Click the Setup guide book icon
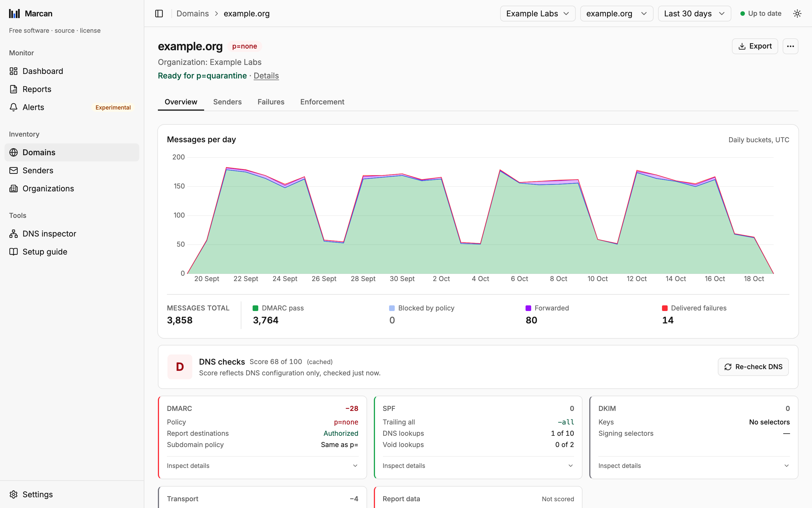Image resolution: width=812 pixels, height=508 pixels. 14,252
